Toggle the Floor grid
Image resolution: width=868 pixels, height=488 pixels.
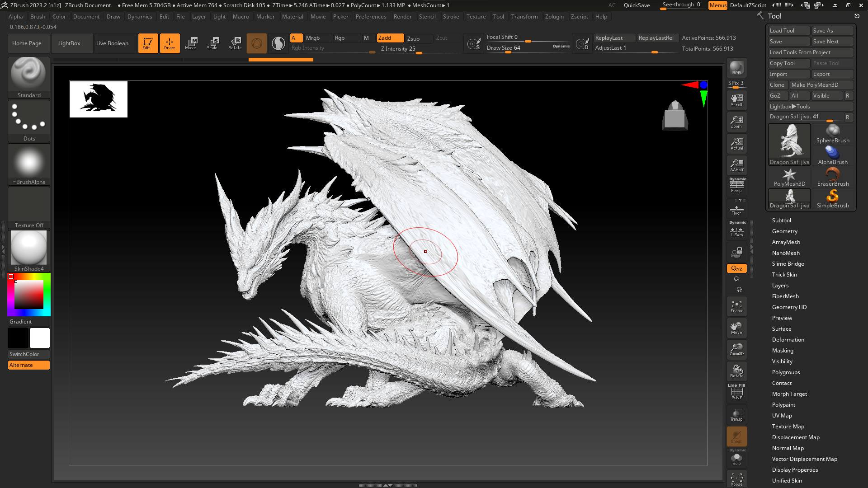736,209
